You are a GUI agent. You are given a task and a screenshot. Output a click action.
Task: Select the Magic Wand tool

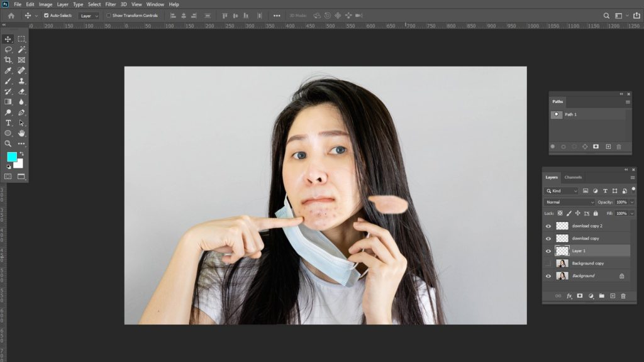(21, 49)
